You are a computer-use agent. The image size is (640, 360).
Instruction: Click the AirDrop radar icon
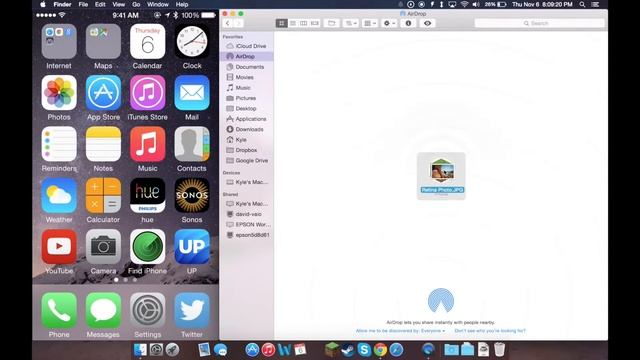[x=441, y=300]
